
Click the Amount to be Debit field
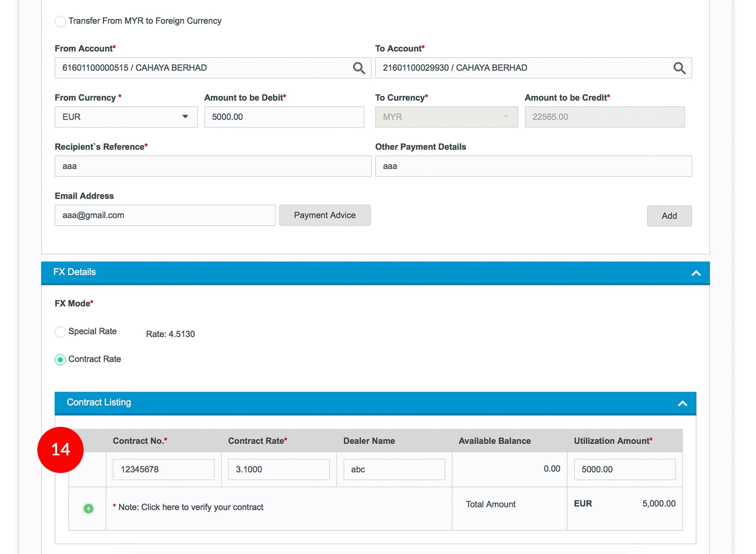[284, 117]
